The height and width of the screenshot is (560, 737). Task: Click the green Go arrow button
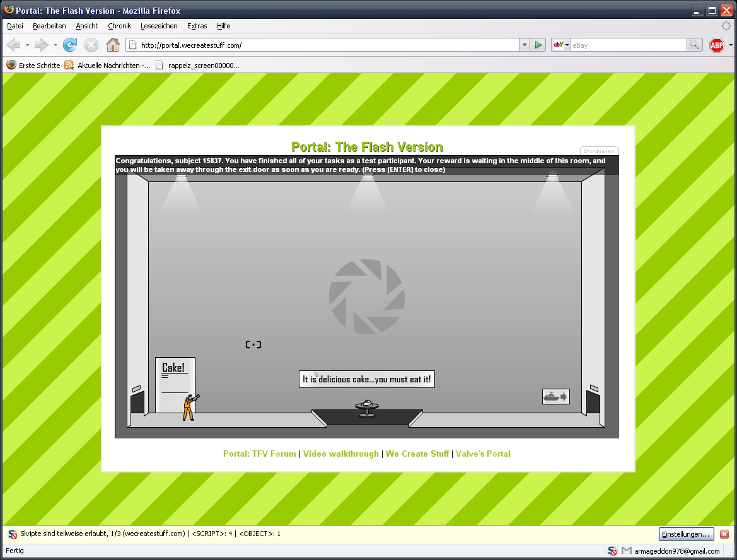(538, 45)
